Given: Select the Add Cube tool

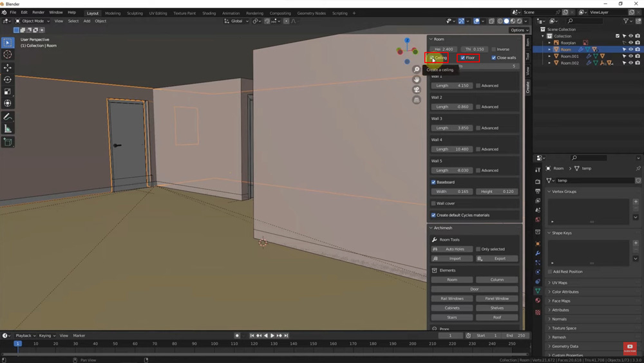Looking at the screenshot, I should (7, 142).
